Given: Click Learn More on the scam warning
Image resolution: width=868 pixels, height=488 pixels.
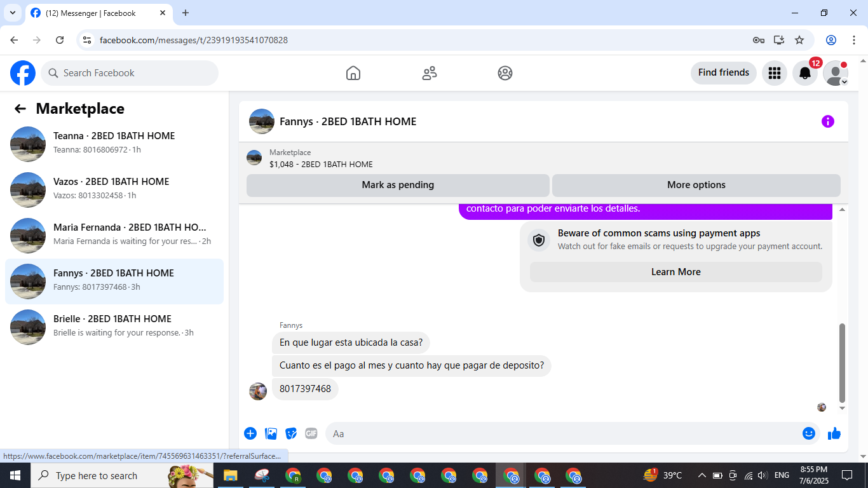Looking at the screenshot, I should [x=676, y=272].
